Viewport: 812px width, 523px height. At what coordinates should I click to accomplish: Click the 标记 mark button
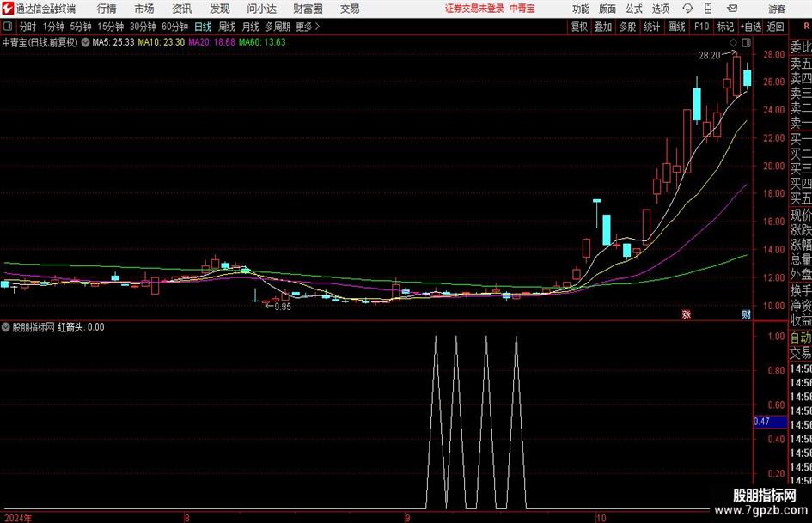[725, 27]
